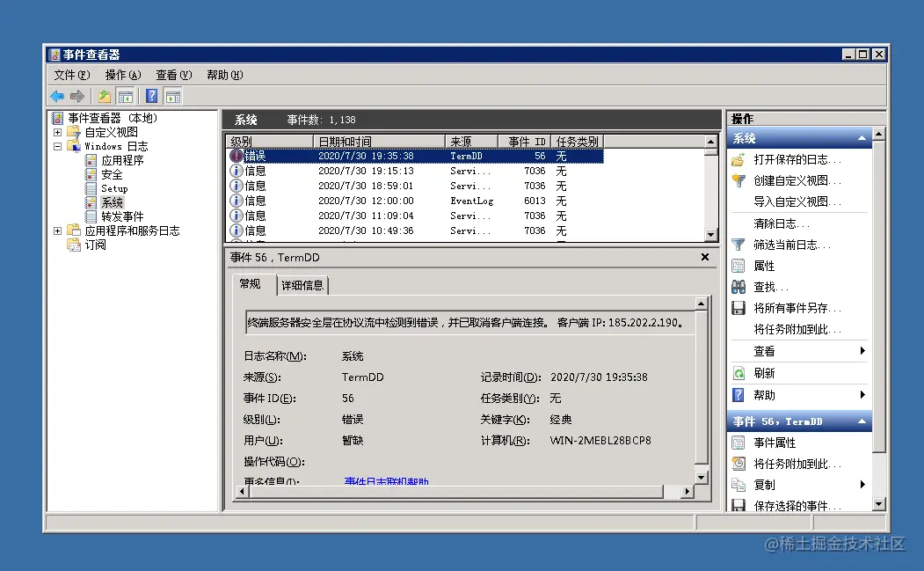
Task: Toggle the console tree pane toolbar icon
Action: click(125, 96)
